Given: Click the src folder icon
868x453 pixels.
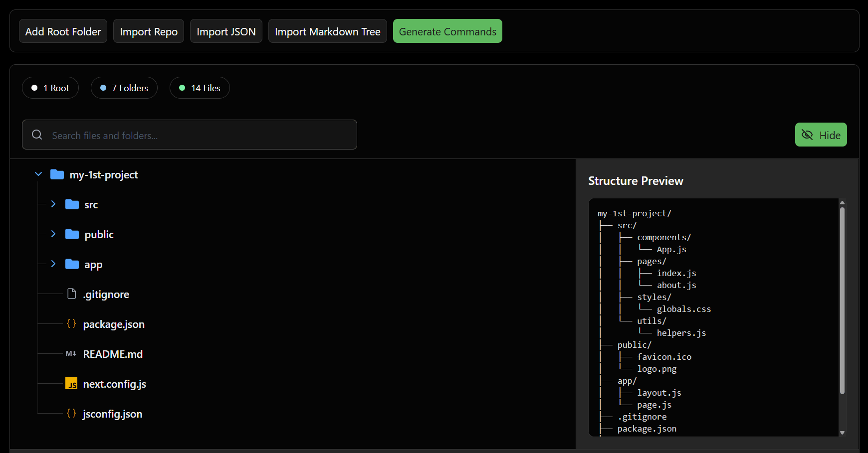Looking at the screenshot, I should 72,204.
